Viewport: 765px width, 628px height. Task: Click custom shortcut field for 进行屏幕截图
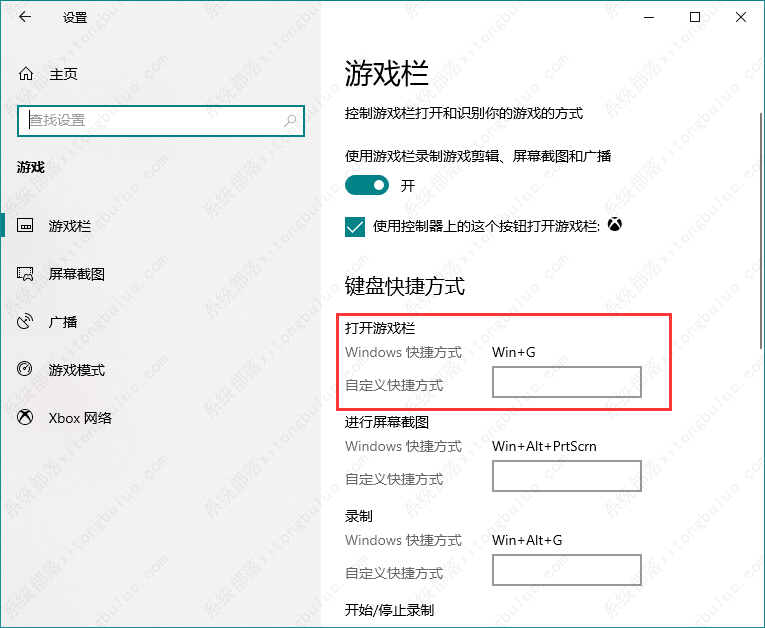pyautogui.click(x=566, y=476)
